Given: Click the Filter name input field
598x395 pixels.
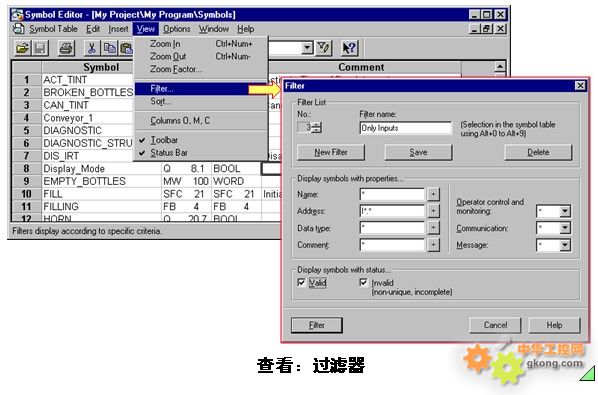Looking at the screenshot, I should coord(405,128).
